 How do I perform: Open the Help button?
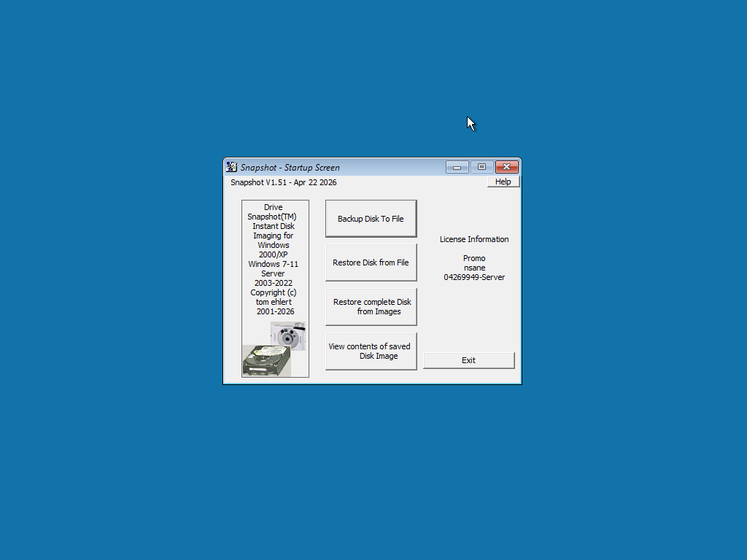503,182
